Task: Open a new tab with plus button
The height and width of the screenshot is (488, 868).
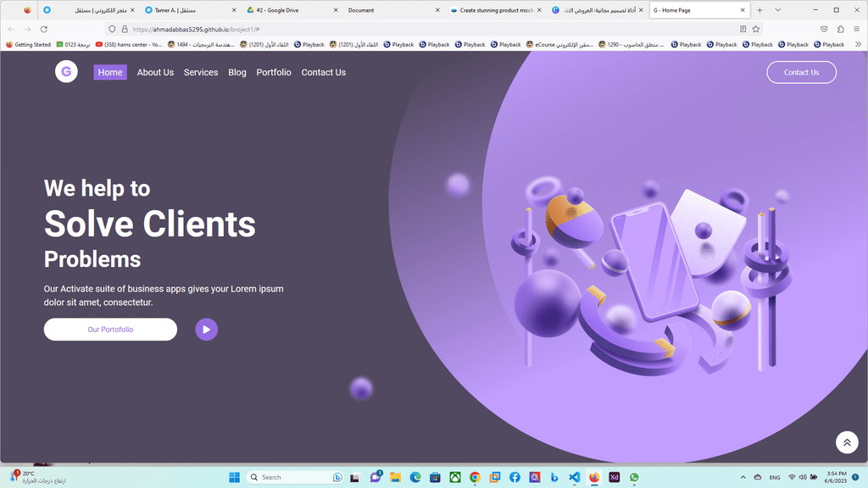Action: [x=759, y=10]
